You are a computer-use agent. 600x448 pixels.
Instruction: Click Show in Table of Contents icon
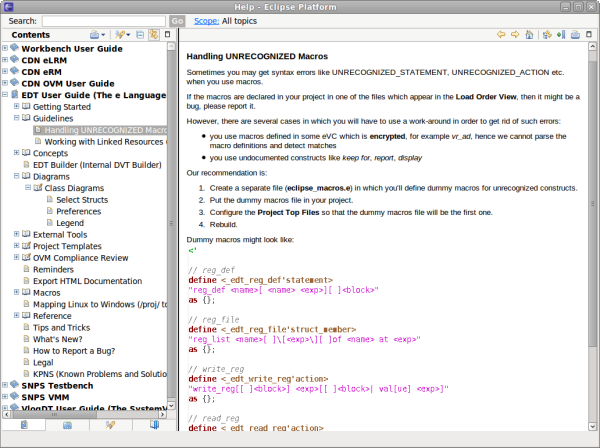pyautogui.click(x=547, y=35)
